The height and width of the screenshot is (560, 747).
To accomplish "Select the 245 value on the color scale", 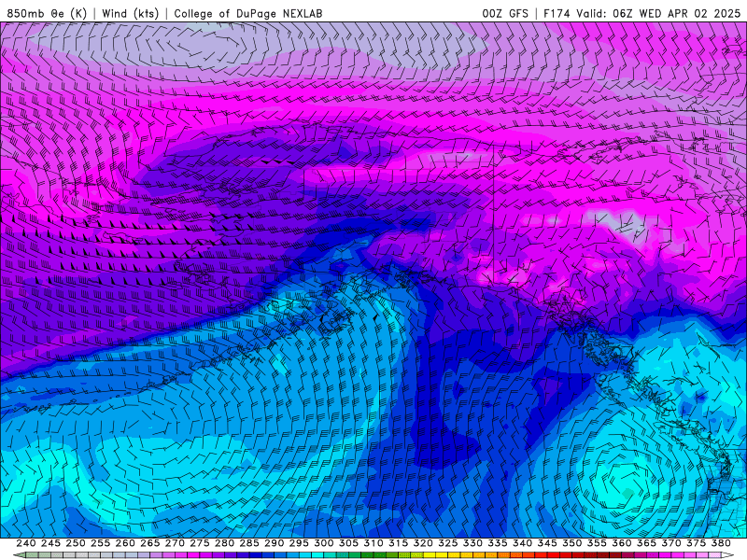I will click(50, 543).
